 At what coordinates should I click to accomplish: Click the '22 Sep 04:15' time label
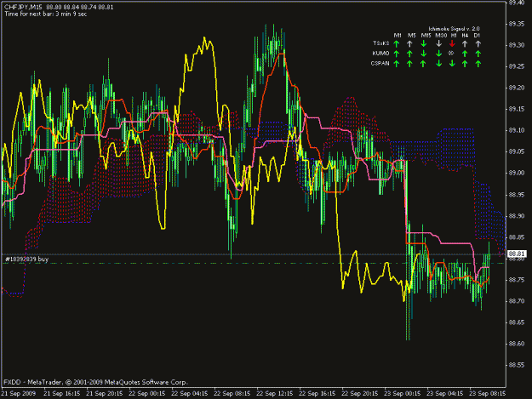click(190, 394)
